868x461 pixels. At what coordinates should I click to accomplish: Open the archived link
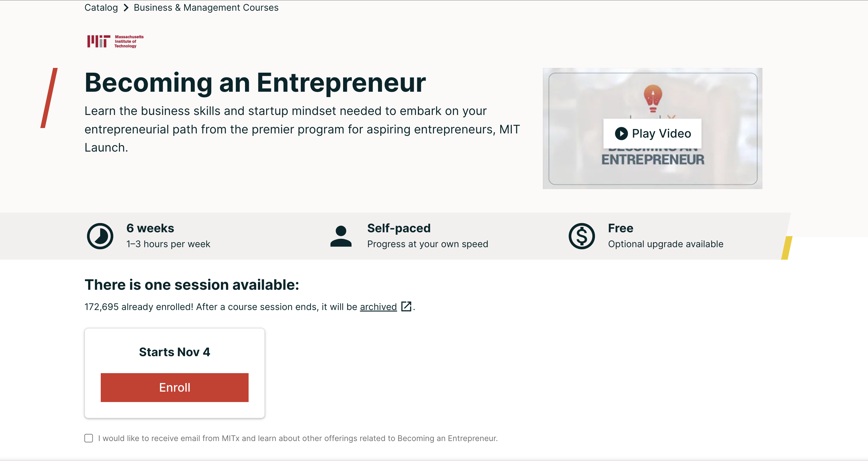tap(378, 307)
